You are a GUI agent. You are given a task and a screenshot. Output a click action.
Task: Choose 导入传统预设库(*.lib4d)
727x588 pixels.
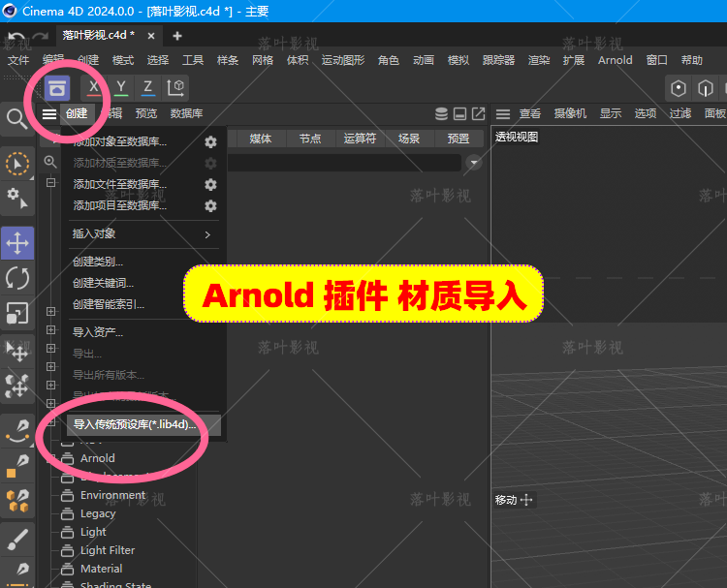(x=143, y=424)
